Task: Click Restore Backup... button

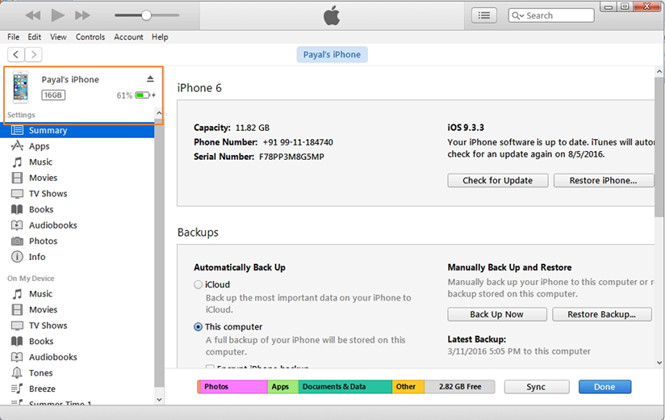Action: pos(601,314)
